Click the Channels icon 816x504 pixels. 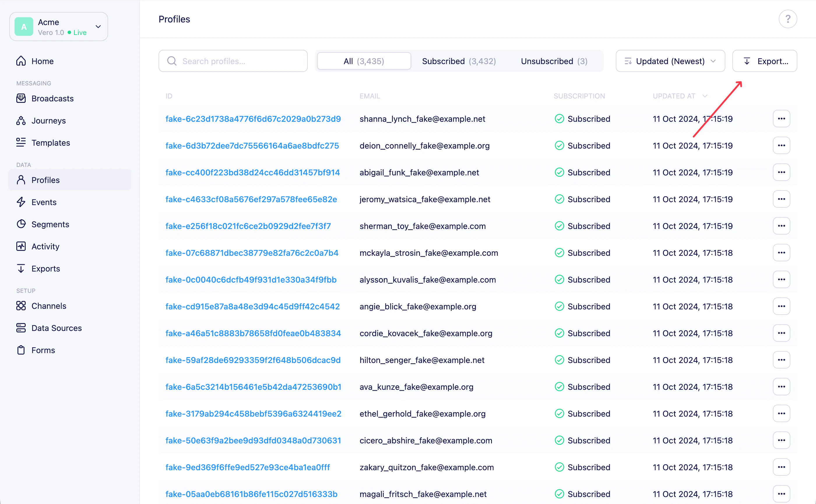(x=21, y=306)
